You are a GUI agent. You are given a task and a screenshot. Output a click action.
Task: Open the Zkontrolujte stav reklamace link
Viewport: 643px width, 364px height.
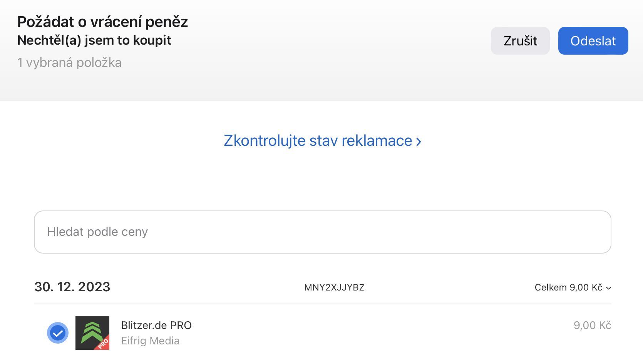point(318,141)
